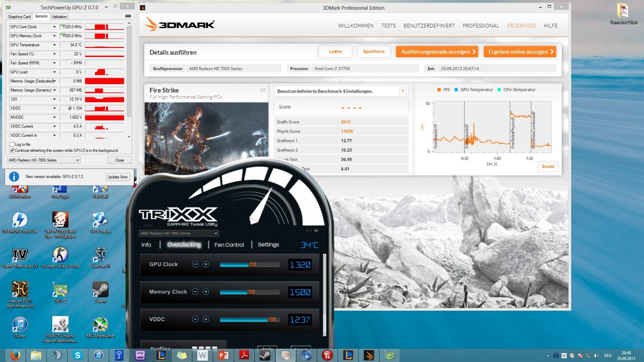The width and height of the screenshot is (644, 362).
Task: Expand the GPU Temperature sensor dropdown
Action: click(x=54, y=45)
